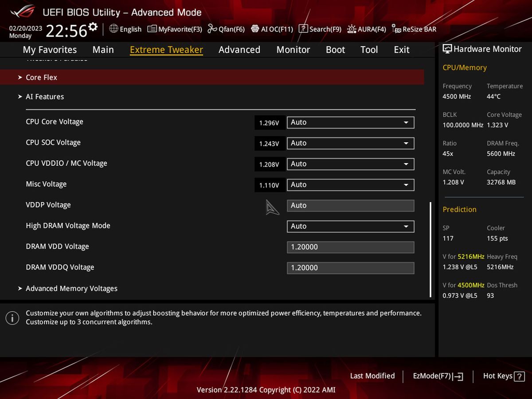Click the 1.323 V core voltage value
Screen dimensions: 532x399
[x=497, y=125]
